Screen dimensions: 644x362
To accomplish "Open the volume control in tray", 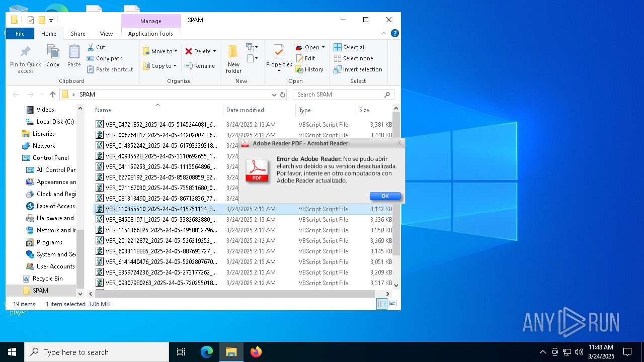I will click(x=579, y=352).
